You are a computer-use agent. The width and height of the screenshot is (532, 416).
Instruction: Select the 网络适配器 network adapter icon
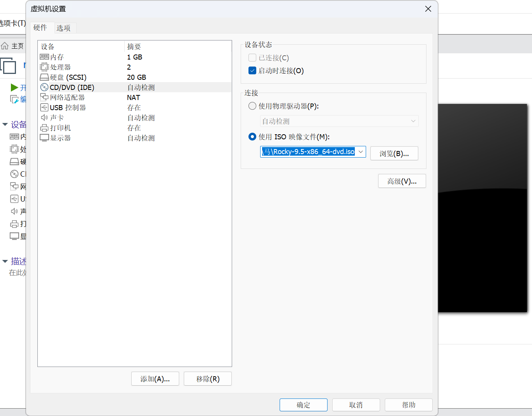(x=44, y=98)
